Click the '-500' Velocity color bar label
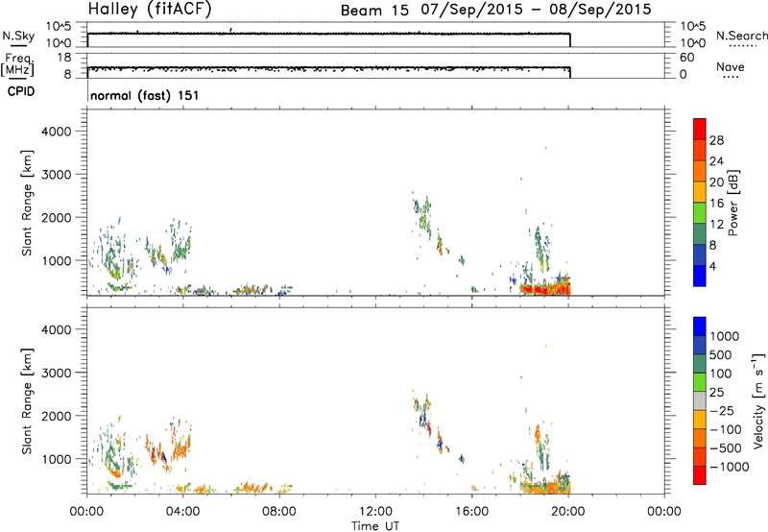Image resolution: width=768 pixels, height=532 pixels. click(x=725, y=448)
